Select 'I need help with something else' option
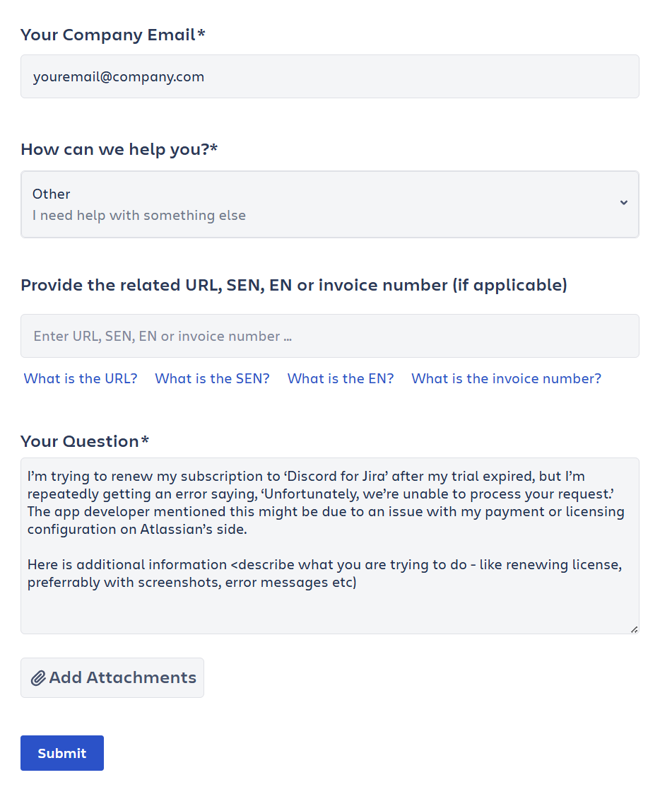 138,215
